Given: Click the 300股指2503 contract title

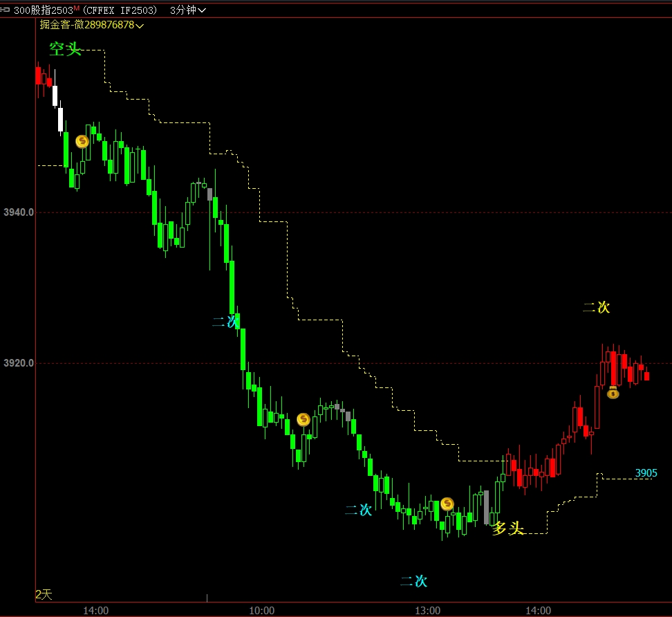Looking at the screenshot, I should (42, 10).
